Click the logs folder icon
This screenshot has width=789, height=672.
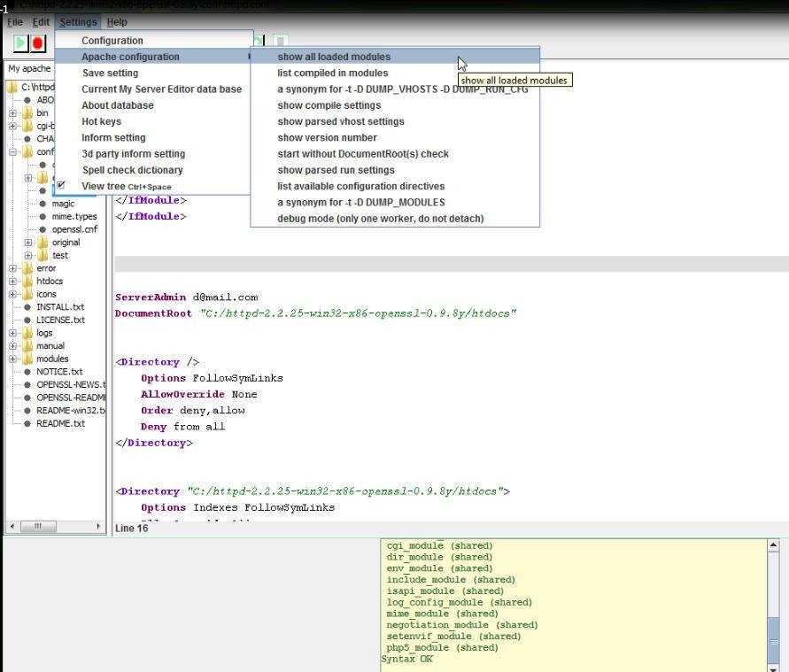27,333
